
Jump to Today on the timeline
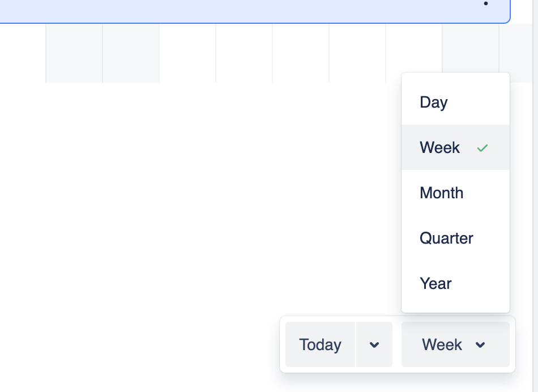321,345
